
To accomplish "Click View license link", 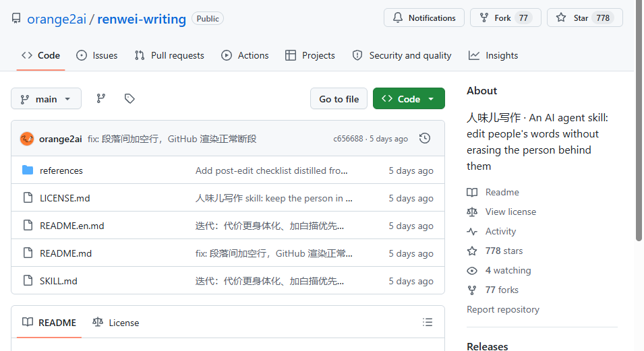I will (x=510, y=212).
